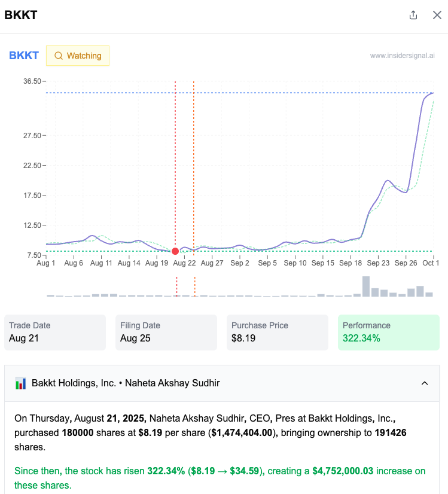Click the Performance 322.34% card
Image resolution: width=448 pixels, height=494 pixels.
coord(388,333)
